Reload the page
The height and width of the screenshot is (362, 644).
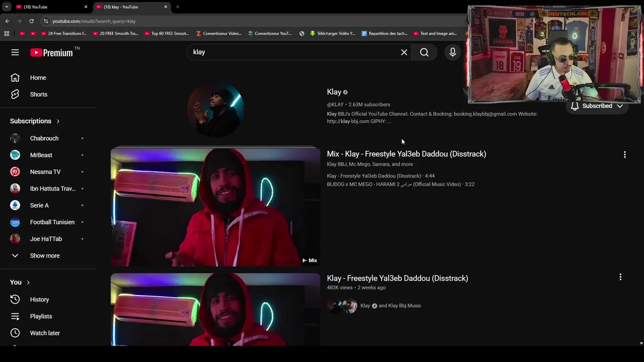[x=31, y=21]
